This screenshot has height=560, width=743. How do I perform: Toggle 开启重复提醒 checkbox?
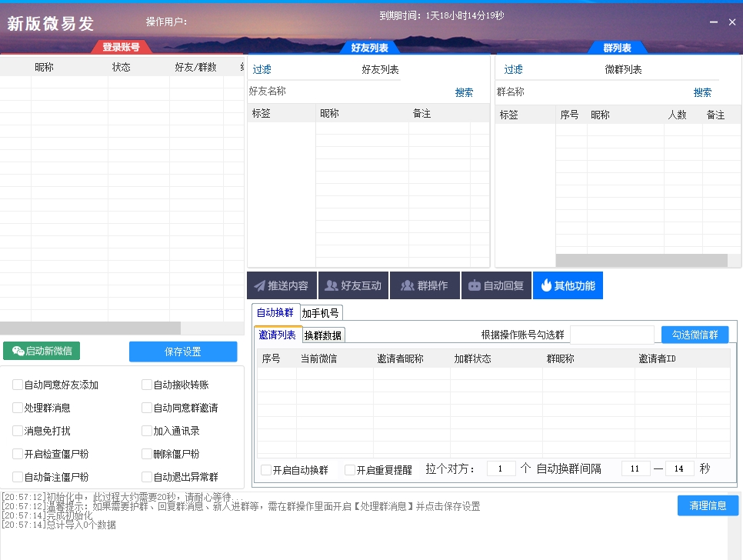(x=350, y=470)
